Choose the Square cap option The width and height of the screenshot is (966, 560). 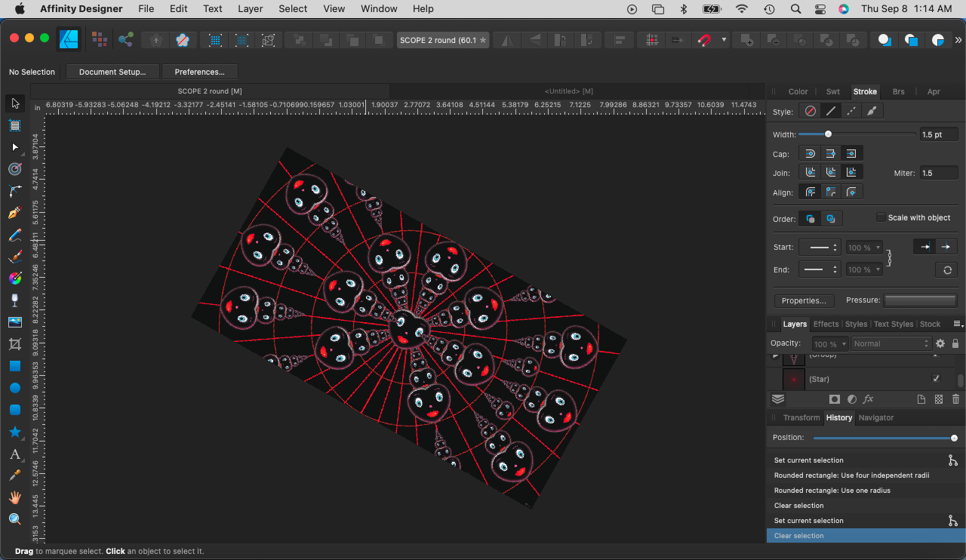851,154
